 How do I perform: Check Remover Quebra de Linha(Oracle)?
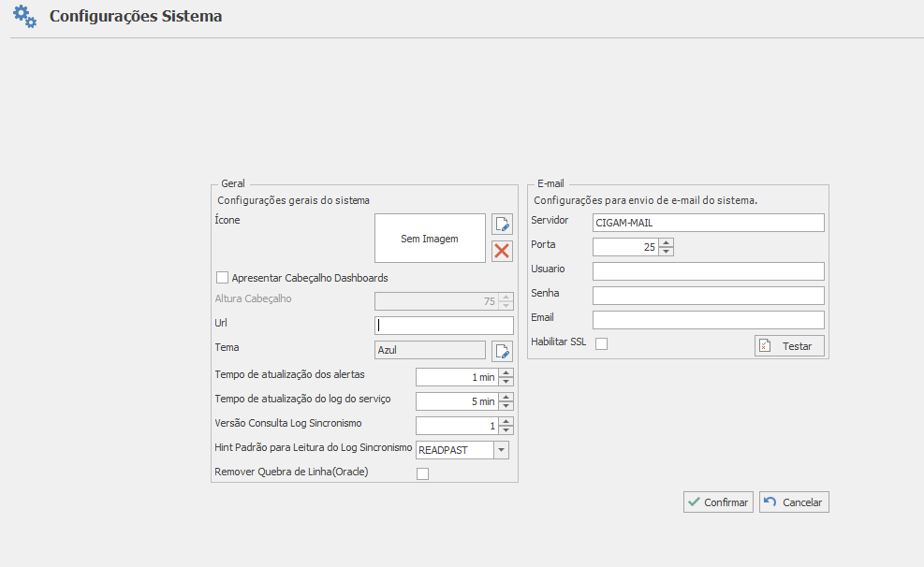(x=422, y=474)
